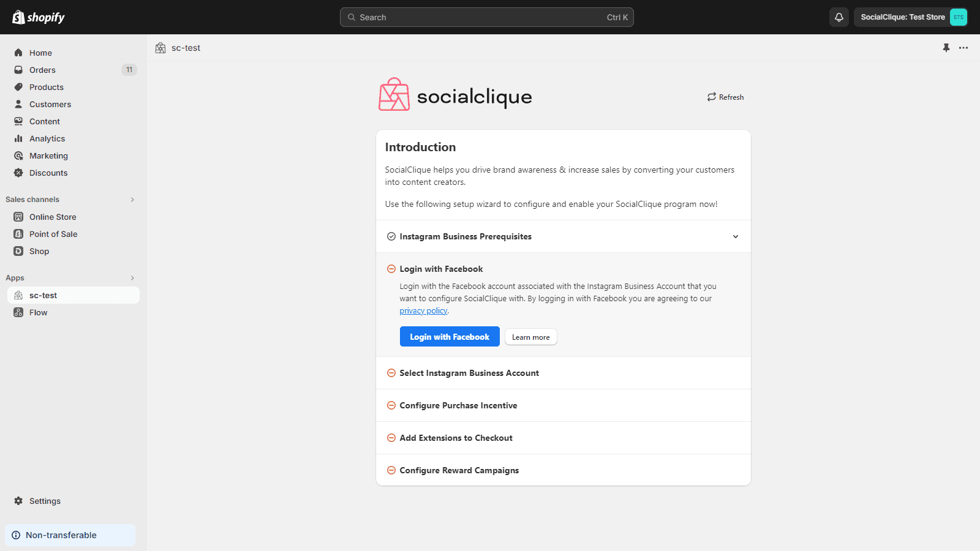Click the Refresh button
The height and width of the screenshot is (551, 980).
(725, 97)
